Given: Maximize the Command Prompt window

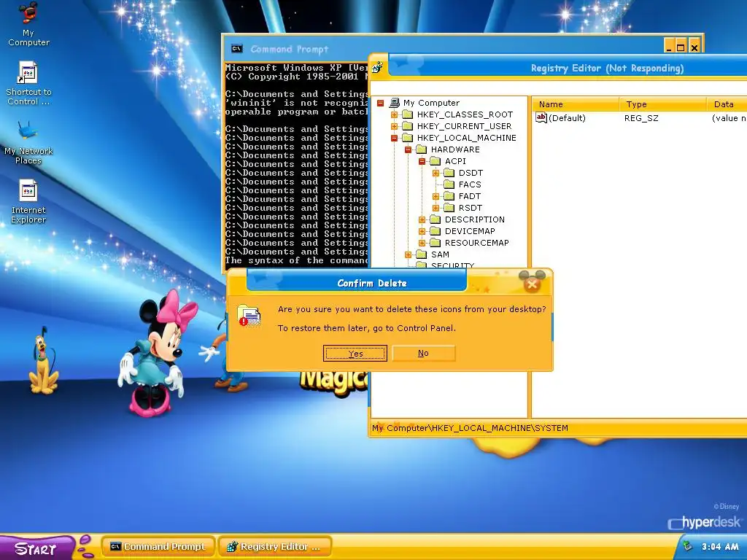Looking at the screenshot, I should 681,47.
